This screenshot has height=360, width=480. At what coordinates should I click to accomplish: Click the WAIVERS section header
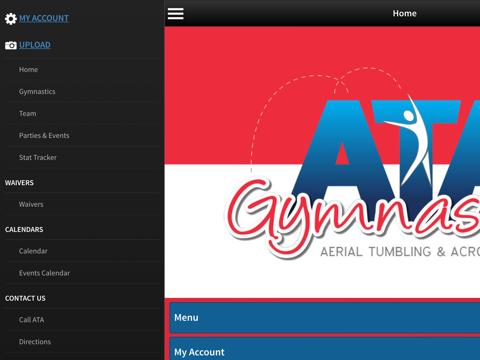[x=19, y=183]
